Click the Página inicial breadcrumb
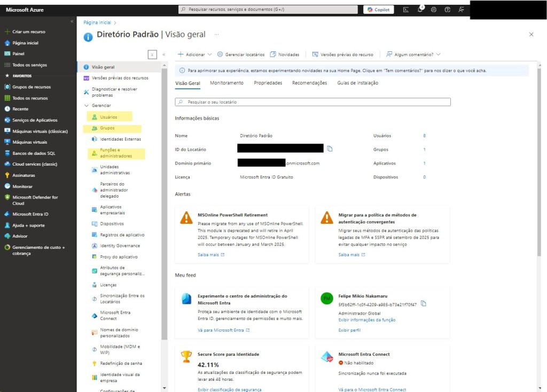Screen dimensions: 547x392 (97, 22)
